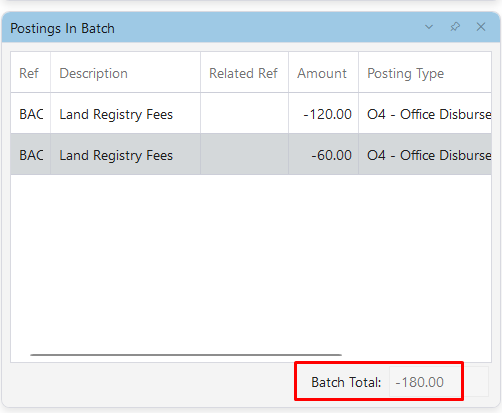Click the -120.00 amount cell
Image resolution: width=502 pixels, height=413 pixels.
tap(323, 113)
